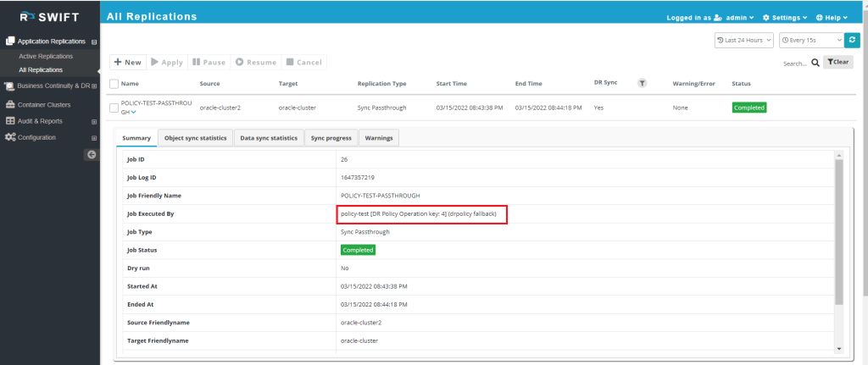Open the Sync progress tab
The height and width of the screenshot is (365, 868).
331,138
